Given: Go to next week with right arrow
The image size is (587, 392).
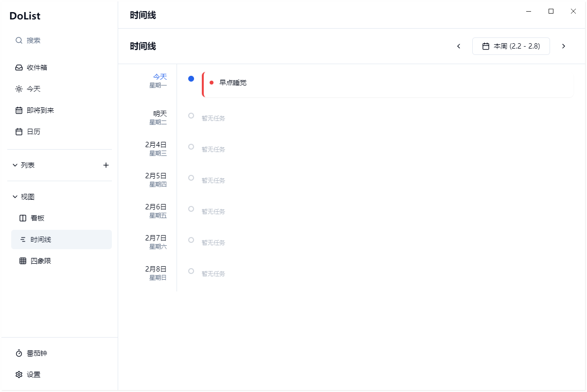Looking at the screenshot, I should pyautogui.click(x=563, y=46).
